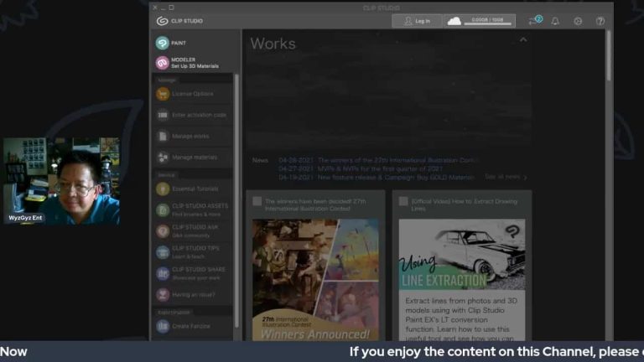Open the notifications bell icon
The image size is (644, 362).
[555, 21]
